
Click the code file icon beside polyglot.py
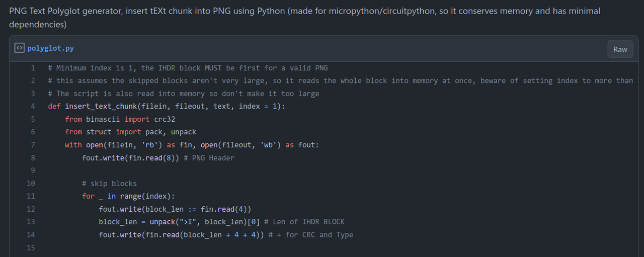click(19, 48)
